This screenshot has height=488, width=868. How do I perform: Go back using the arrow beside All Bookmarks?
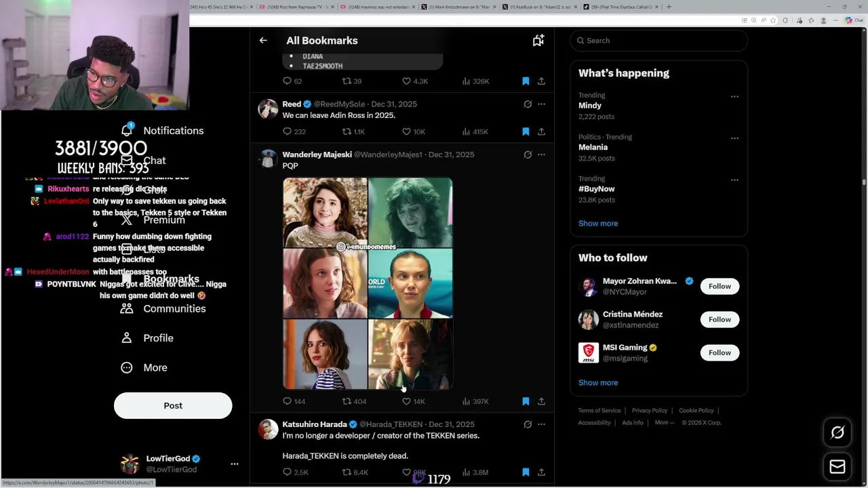click(263, 41)
